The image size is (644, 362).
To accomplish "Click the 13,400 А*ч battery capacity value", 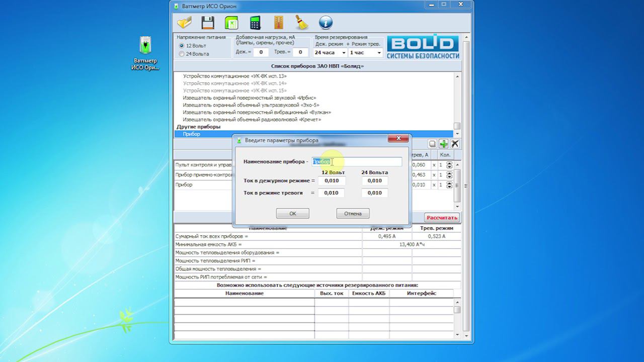I will click(x=412, y=244).
